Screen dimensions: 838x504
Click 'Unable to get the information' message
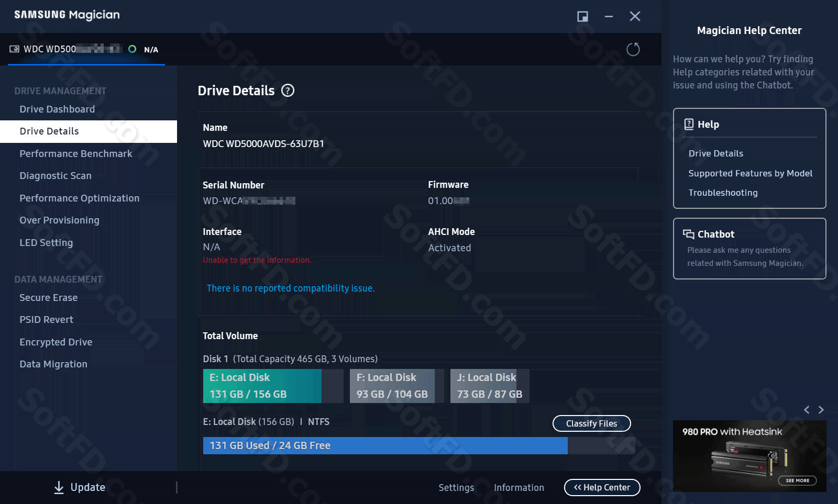257,260
